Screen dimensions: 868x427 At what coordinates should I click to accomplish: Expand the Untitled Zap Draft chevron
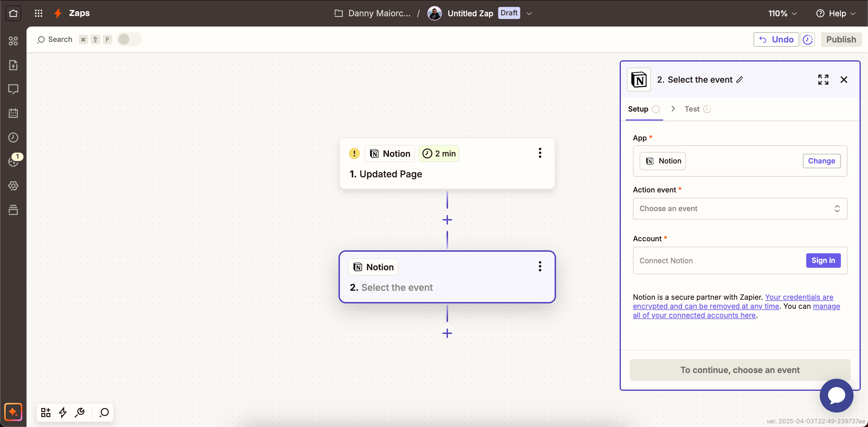[x=529, y=14]
